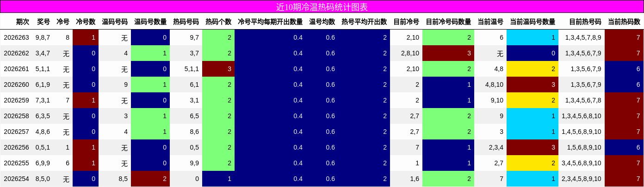Select hot numbers 1,3,4,5,7,8,9 cell

(x=582, y=37)
